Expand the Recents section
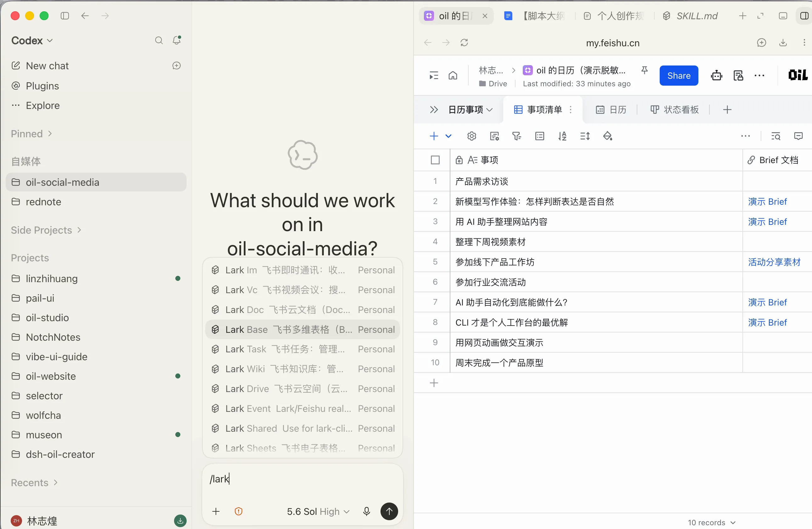The width and height of the screenshot is (812, 529). point(34,483)
